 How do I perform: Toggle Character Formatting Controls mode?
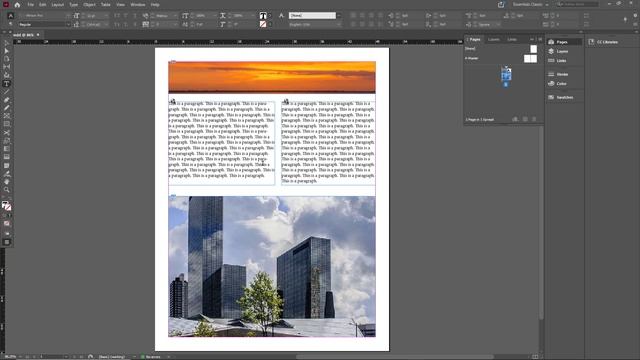tap(11, 16)
